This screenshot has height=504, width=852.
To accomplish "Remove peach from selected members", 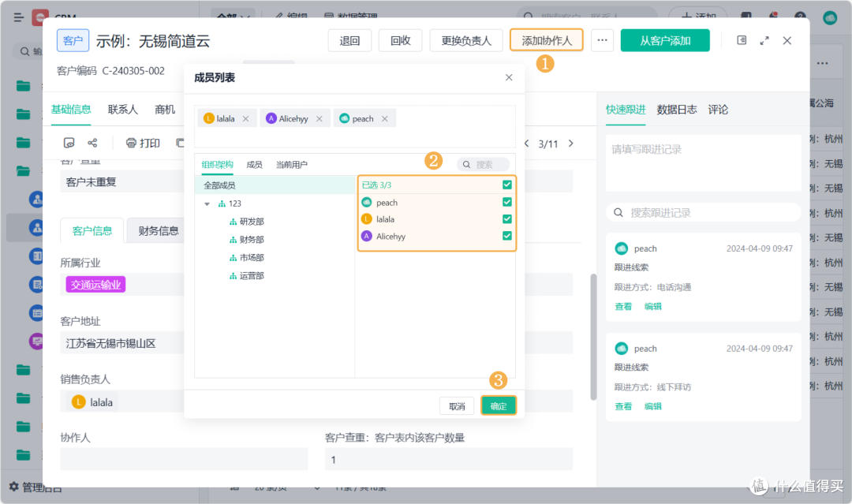I will (x=385, y=118).
